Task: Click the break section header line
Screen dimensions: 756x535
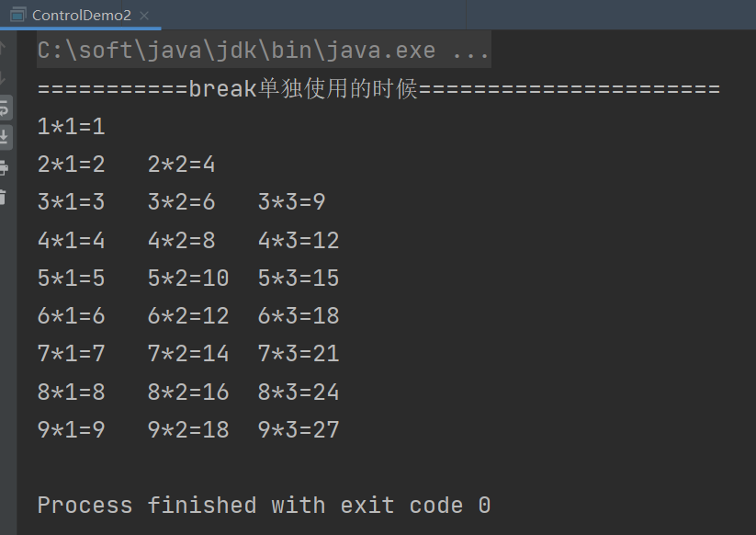Action: click(377, 88)
